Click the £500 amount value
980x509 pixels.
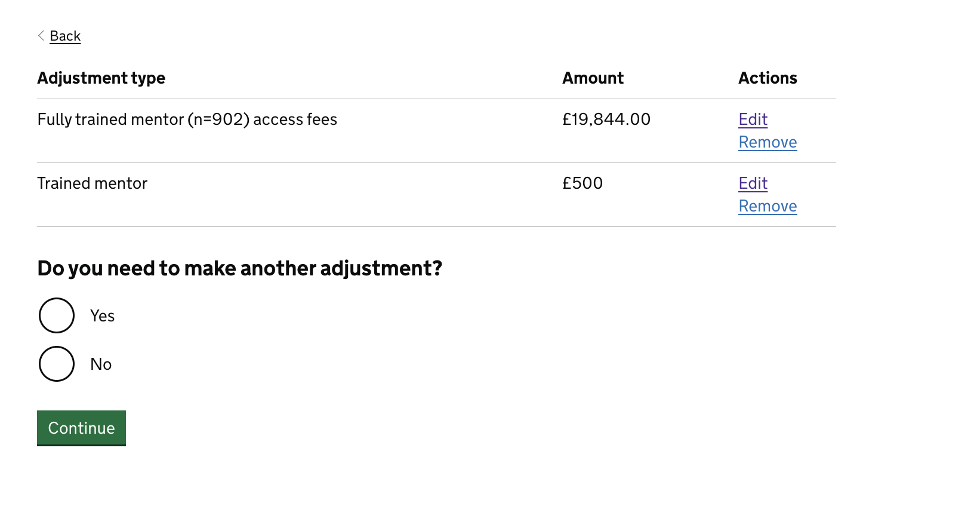(582, 183)
